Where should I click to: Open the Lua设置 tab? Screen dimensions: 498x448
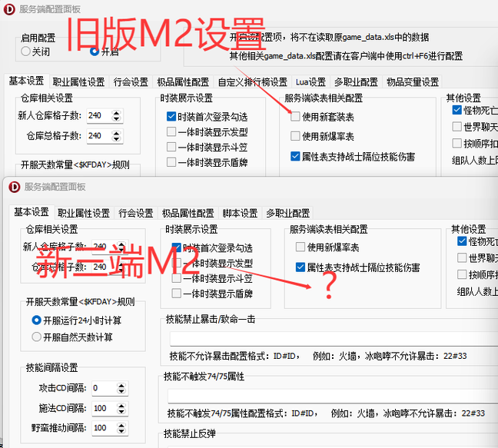[310, 82]
